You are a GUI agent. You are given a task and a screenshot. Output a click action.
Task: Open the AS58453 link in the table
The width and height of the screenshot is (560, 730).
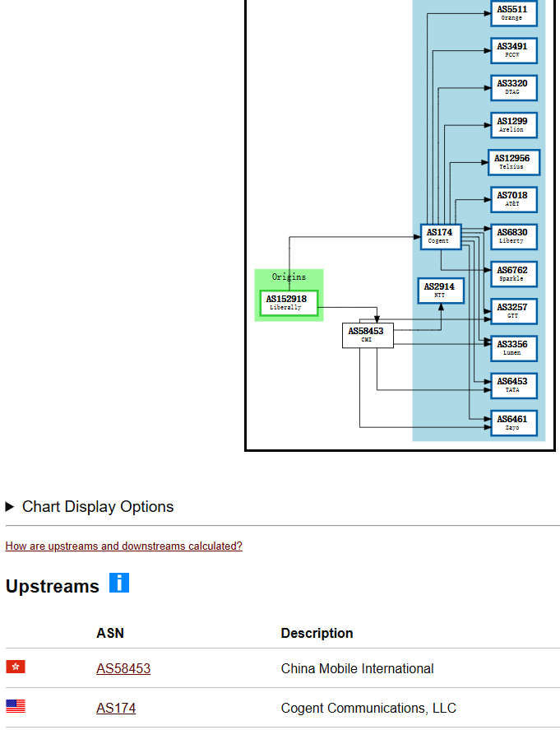tap(123, 669)
